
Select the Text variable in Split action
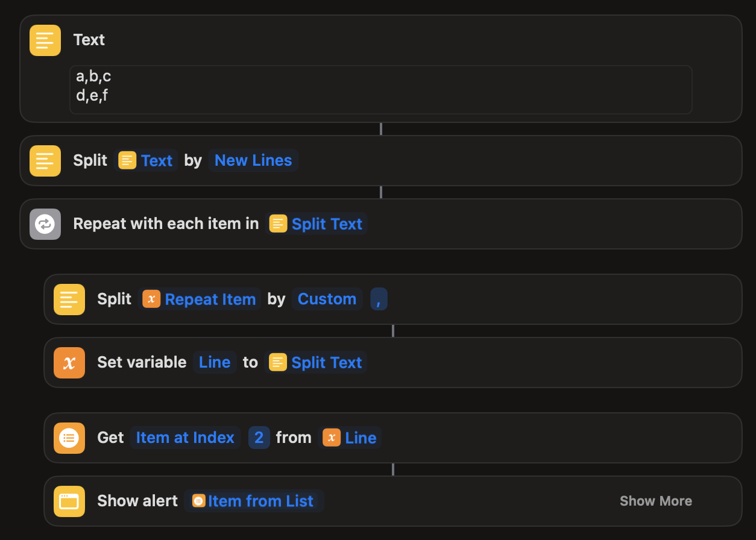146,161
